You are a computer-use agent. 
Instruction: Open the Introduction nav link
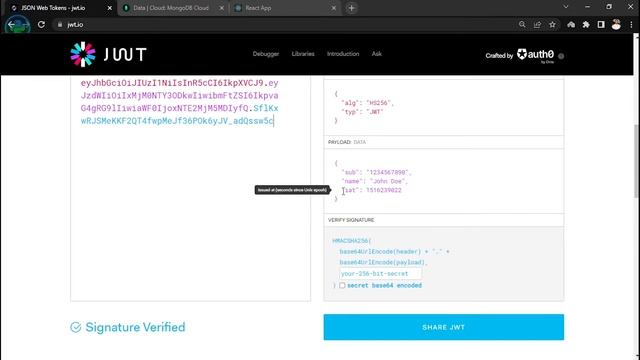click(343, 54)
